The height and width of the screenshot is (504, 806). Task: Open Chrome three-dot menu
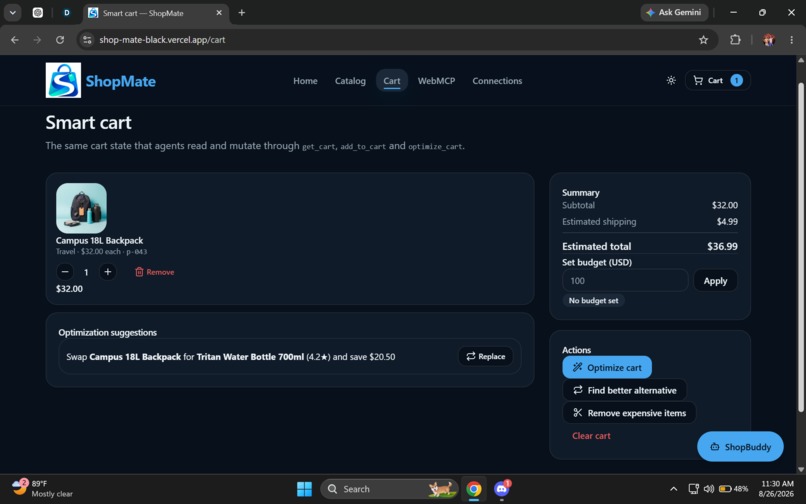[x=792, y=40]
